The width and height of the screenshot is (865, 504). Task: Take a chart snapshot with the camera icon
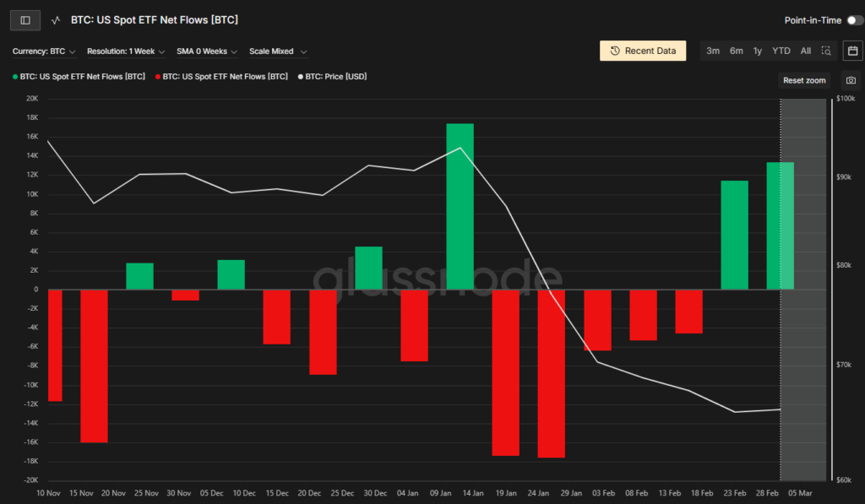(x=851, y=80)
